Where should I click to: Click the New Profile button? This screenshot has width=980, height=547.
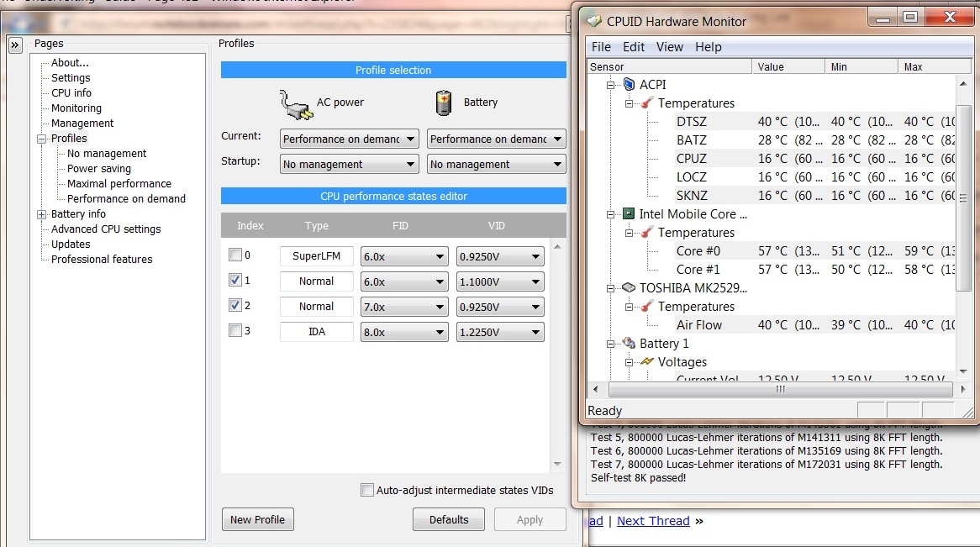point(257,519)
